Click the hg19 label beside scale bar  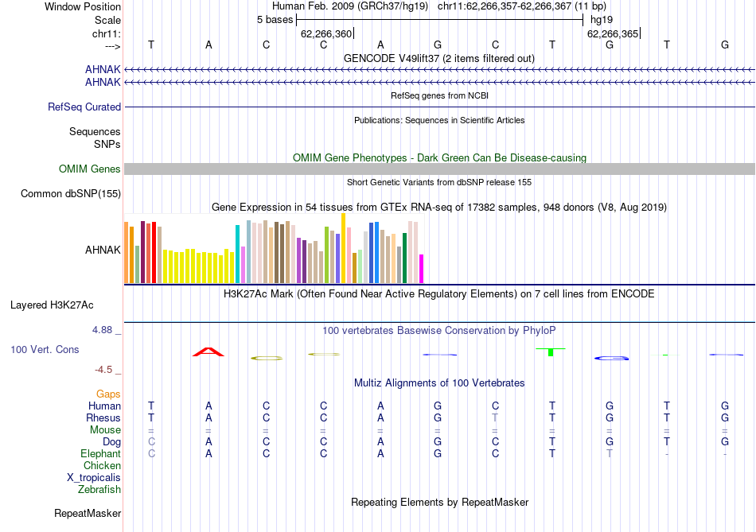tap(602, 20)
